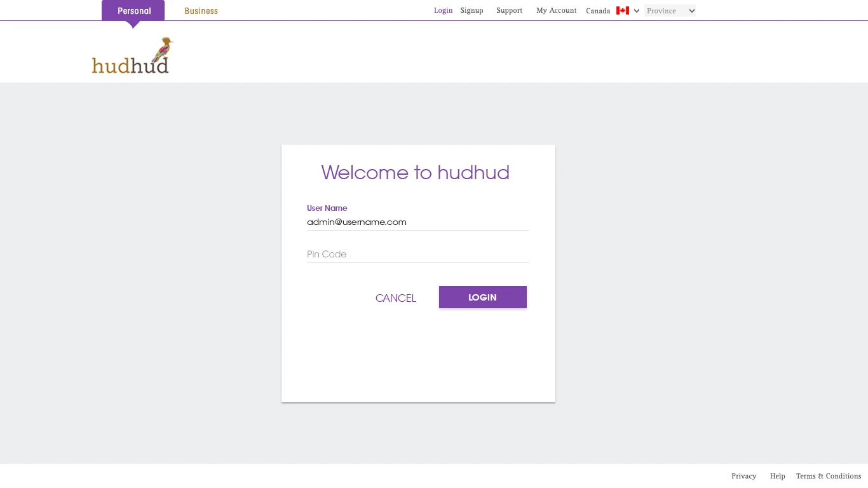Click the purple LOGIN button
868x488 pixels.
point(483,297)
